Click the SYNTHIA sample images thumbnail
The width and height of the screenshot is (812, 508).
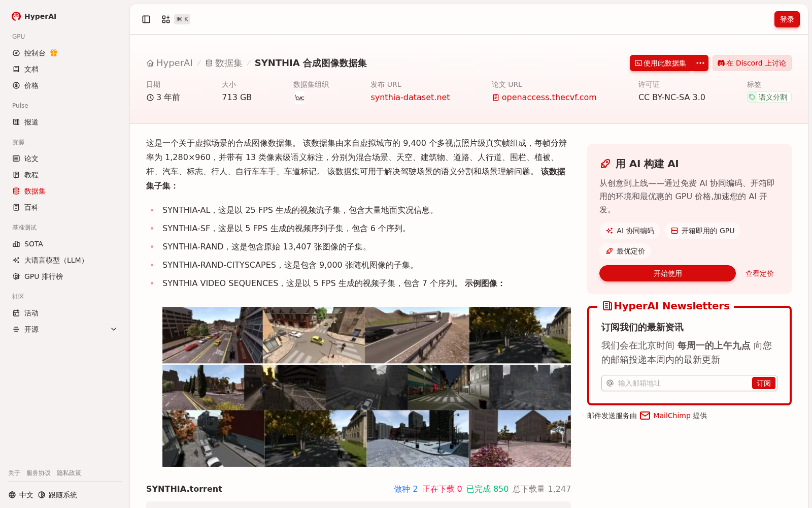point(366,387)
